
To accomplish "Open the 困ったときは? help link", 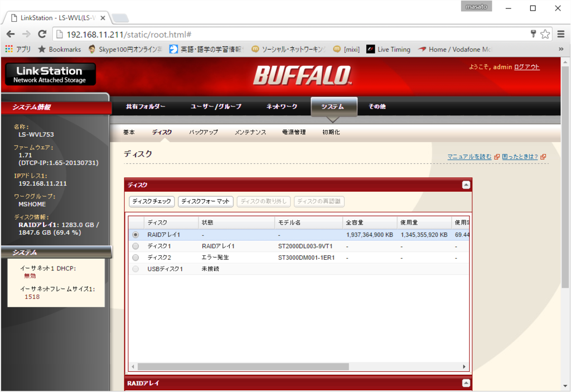I will (520, 157).
